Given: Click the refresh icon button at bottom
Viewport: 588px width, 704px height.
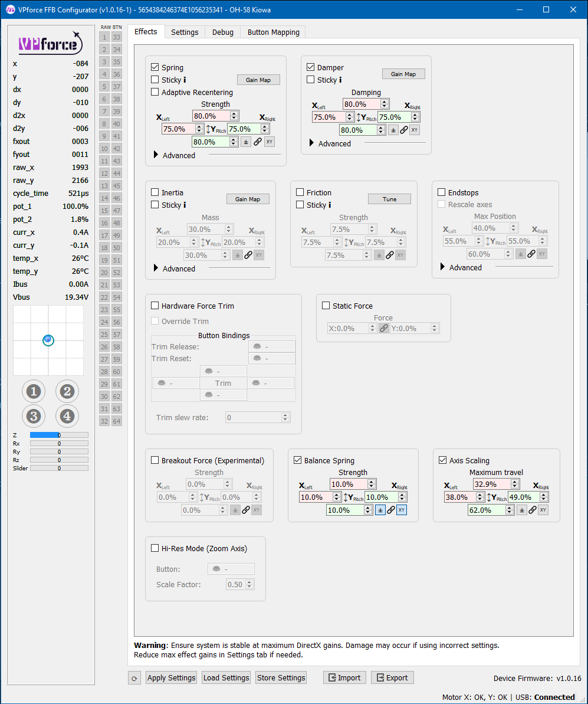Looking at the screenshot, I should coord(134,678).
